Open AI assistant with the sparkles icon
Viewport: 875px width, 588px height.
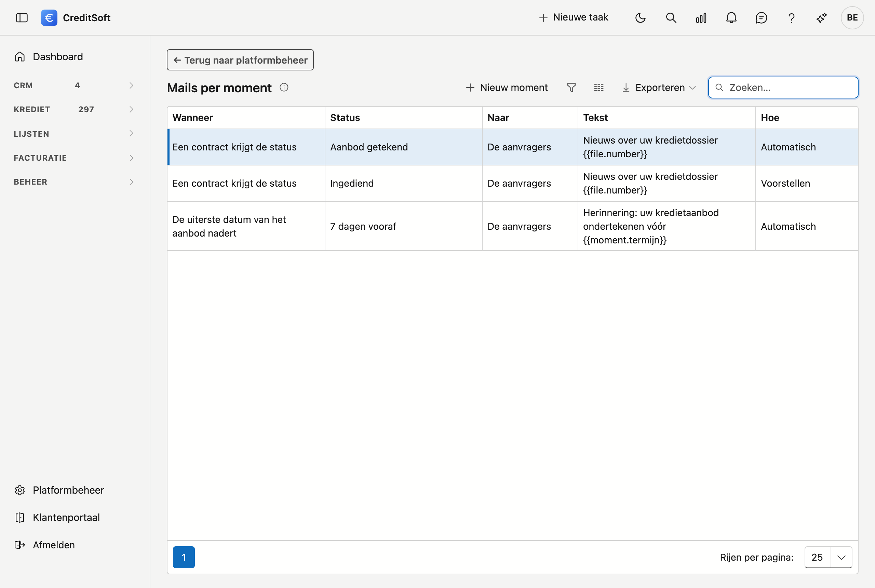821,18
